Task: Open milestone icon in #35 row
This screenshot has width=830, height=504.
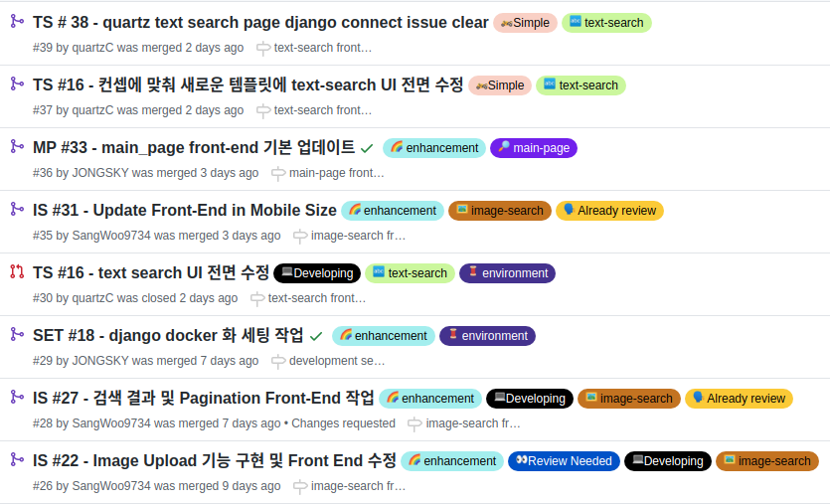Action: [299, 237]
